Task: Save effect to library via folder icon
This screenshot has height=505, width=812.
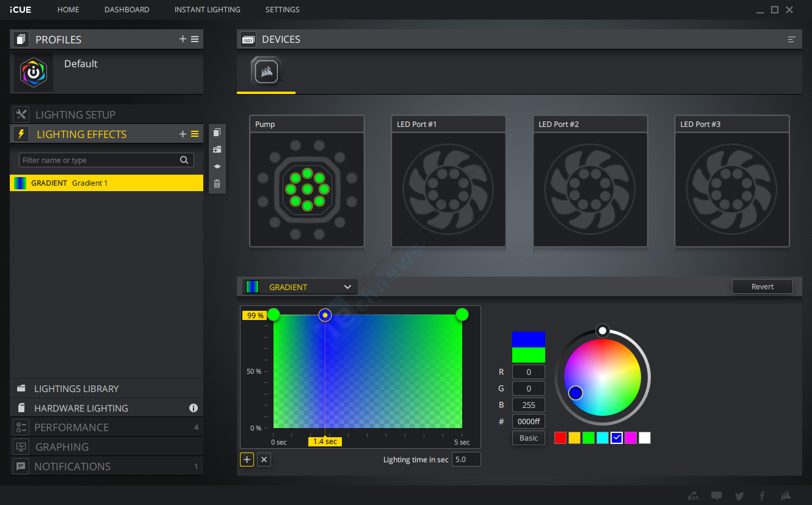Action: [x=217, y=150]
